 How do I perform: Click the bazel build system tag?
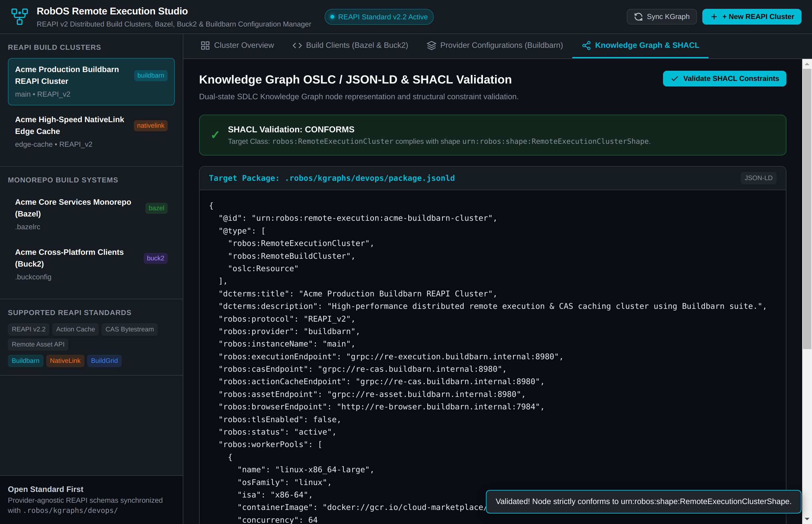point(156,208)
